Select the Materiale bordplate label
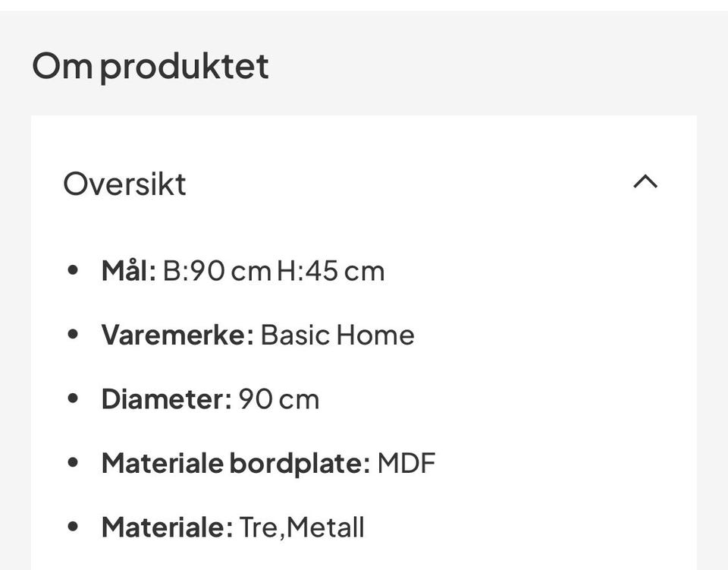Screen dimensions: 728x570 tap(236, 463)
